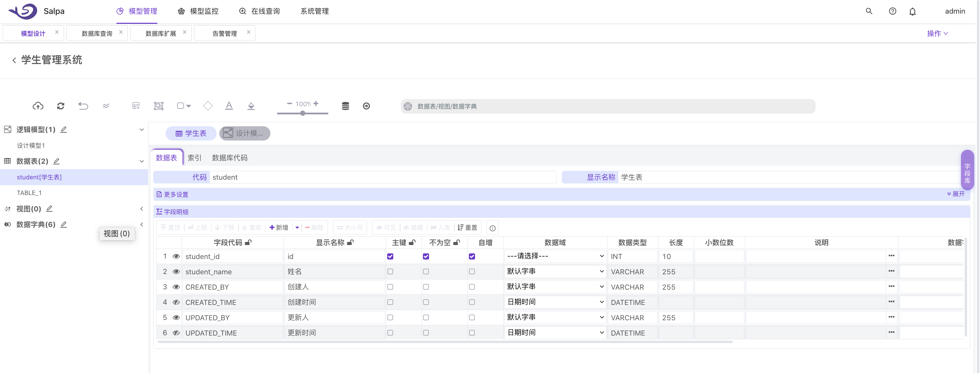Viewport: 980px width, 373px height.
Task: Toggle visibility eye for student_id row
Action: pos(176,257)
